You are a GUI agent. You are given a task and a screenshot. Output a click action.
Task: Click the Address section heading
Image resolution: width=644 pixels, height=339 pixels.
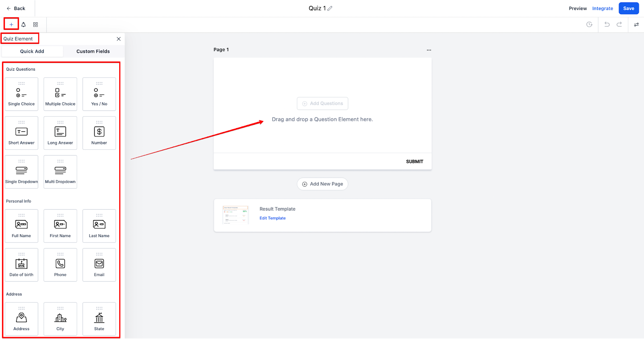[14, 294]
